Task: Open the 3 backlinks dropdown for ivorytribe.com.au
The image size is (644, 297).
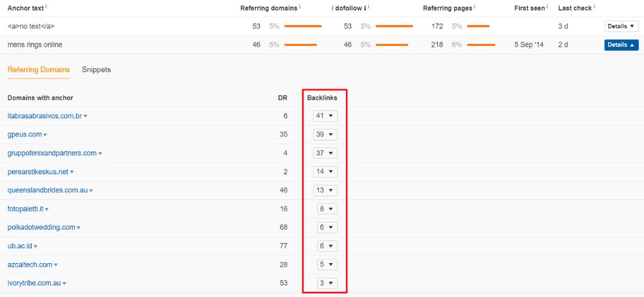Action: [x=325, y=283]
